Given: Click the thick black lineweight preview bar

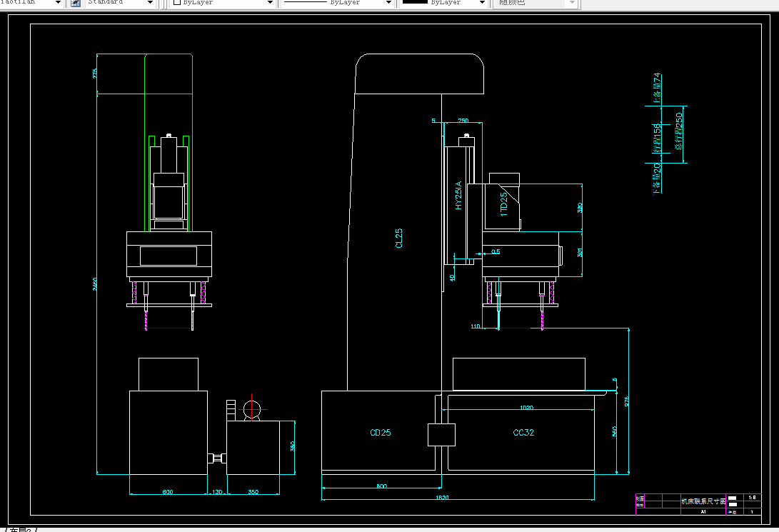Looking at the screenshot, I should [x=415, y=2].
